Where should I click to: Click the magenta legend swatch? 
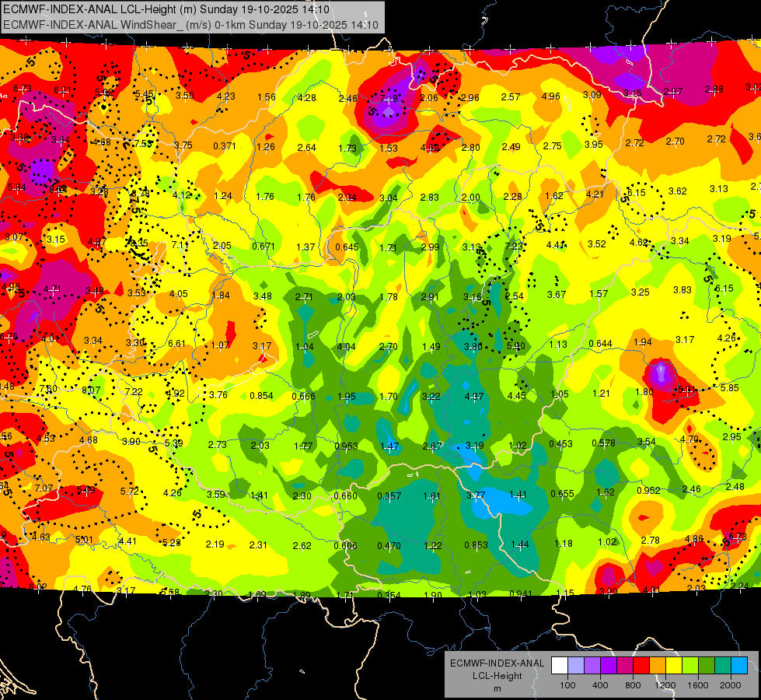coord(625,666)
